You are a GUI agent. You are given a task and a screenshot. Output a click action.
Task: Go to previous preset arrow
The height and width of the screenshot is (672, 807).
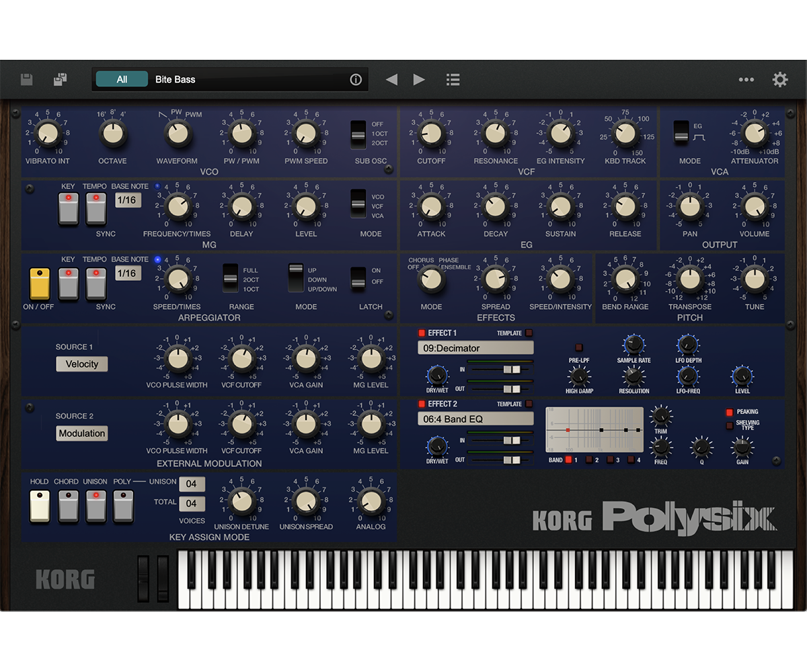click(391, 79)
